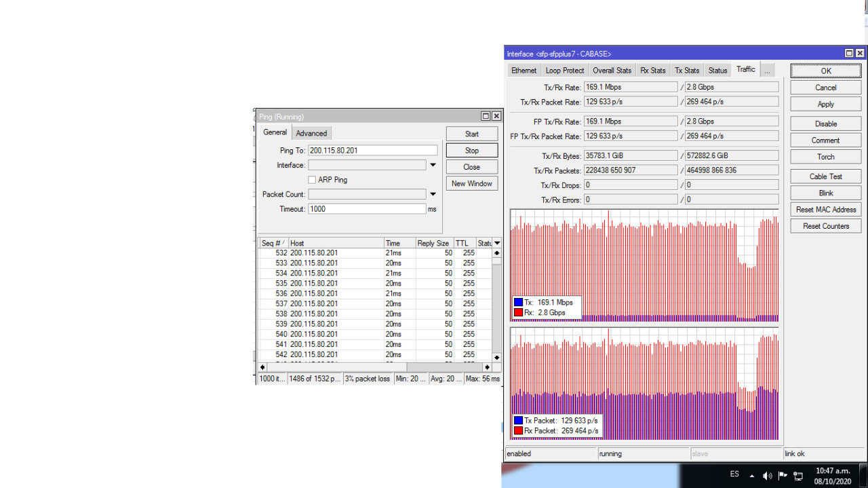Image resolution: width=868 pixels, height=488 pixels.
Task: Click the Ping To address field
Action: pos(372,151)
